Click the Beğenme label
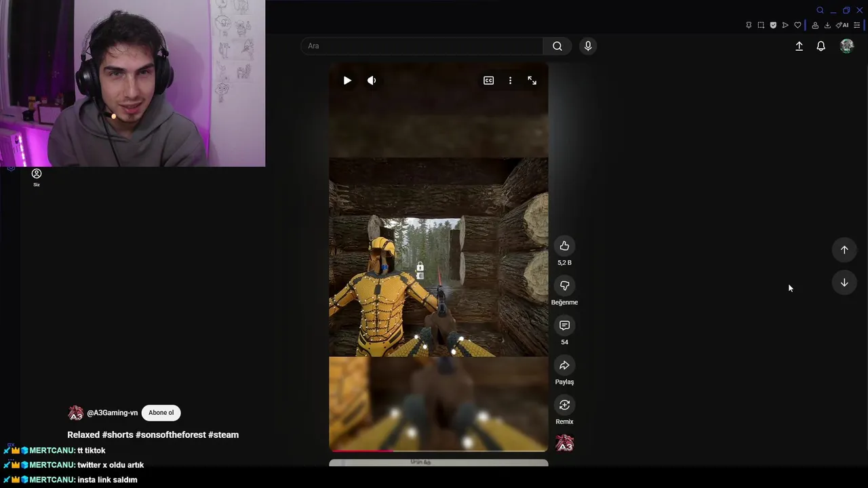868x488 pixels. click(564, 302)
